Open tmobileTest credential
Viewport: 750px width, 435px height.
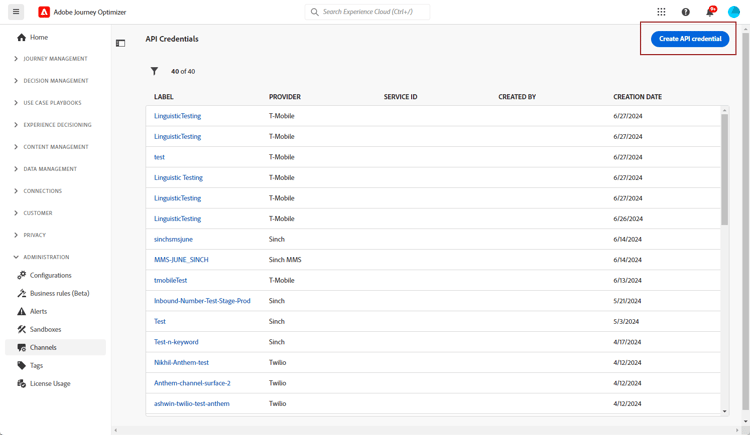pyautogui.click(x=170, y=280)
